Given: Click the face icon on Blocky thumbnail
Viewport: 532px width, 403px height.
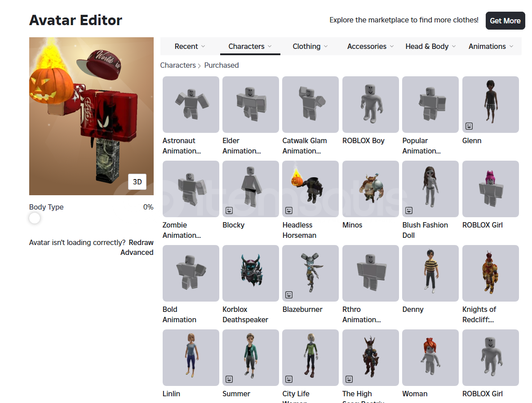Looking at the screenshot, I should click(229, 210).
